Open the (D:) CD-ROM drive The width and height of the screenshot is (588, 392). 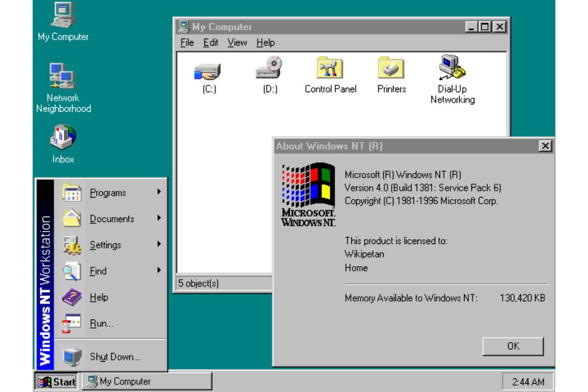tap(269, 72)
